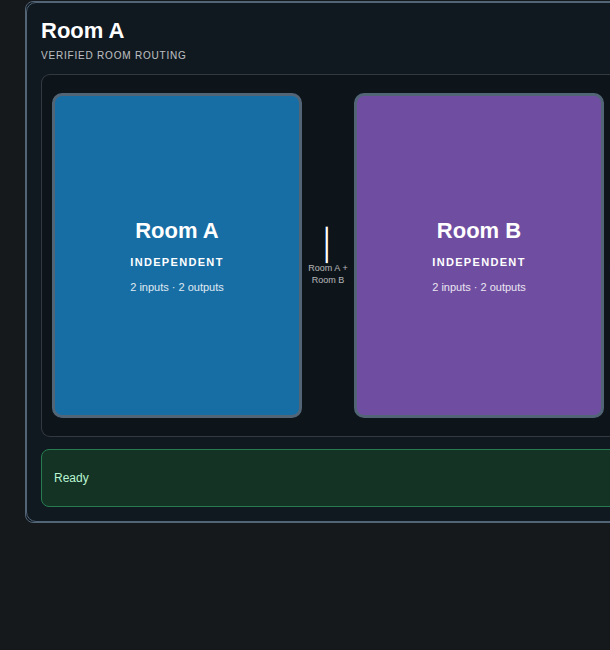Click the Room A page heading

point(82,31)
